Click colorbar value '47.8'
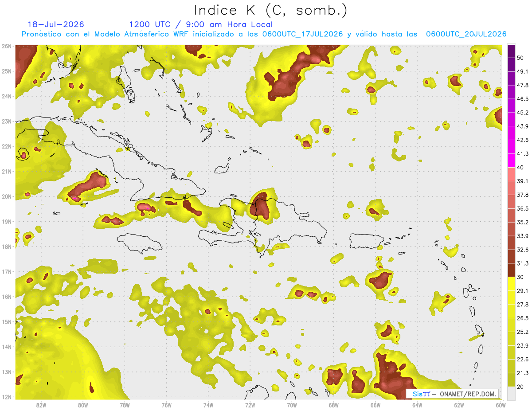 [523, 85]
